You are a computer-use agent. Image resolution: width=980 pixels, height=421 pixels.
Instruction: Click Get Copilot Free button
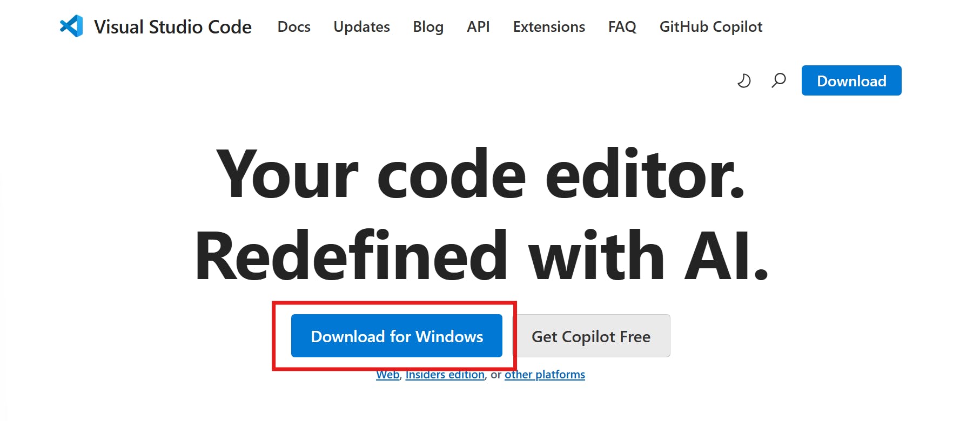[591, 336]
